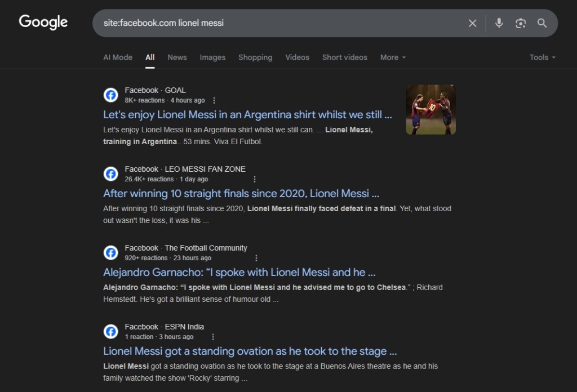
Task: Open three-dot menu for LEO MESSI FAN ZONE result
Action: 254,179
